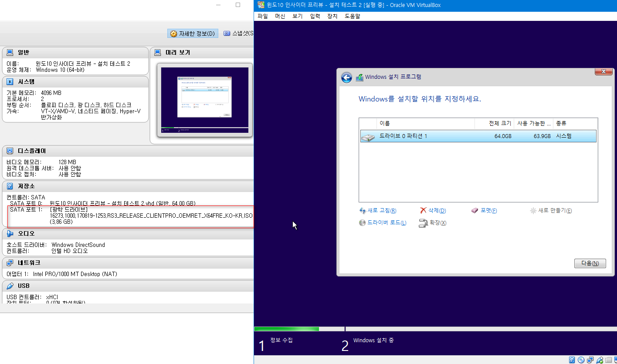Click the green installation progress bar
617x364 pixels.
click(x=286, y=329)
